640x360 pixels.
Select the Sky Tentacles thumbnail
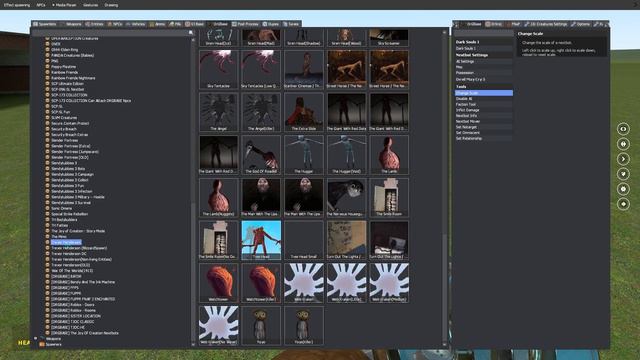pyautogui.click(x=219, y=69)
